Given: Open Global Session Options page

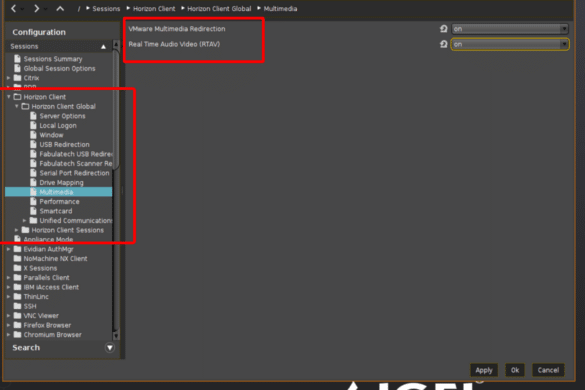Looking at the screenshot, I should click(x=59, y=68).
